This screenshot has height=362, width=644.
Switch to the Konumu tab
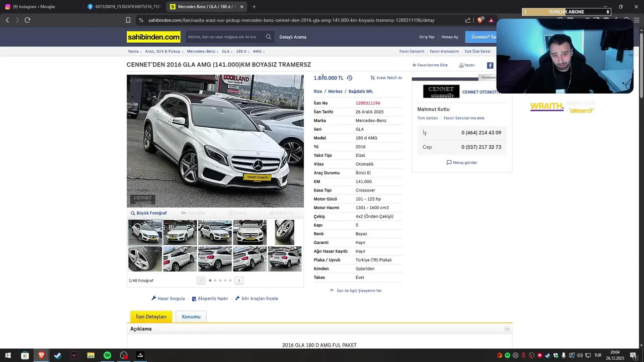coord(191,317)
